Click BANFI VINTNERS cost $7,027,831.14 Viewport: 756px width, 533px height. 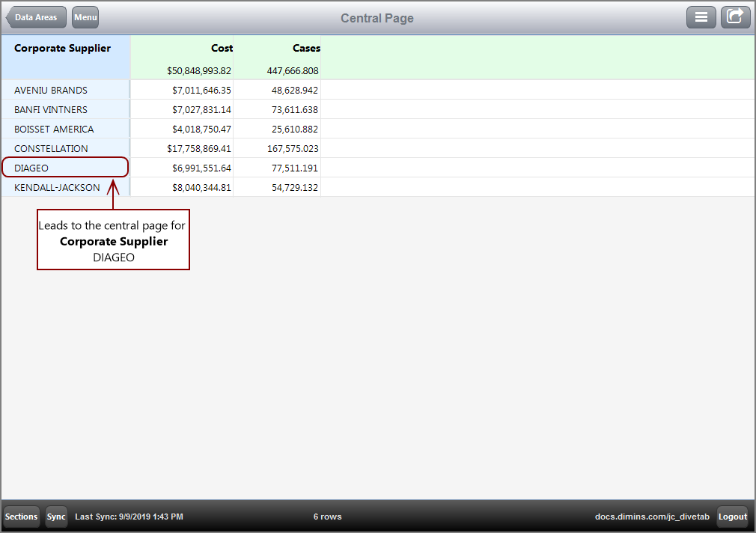coord(201,109)
